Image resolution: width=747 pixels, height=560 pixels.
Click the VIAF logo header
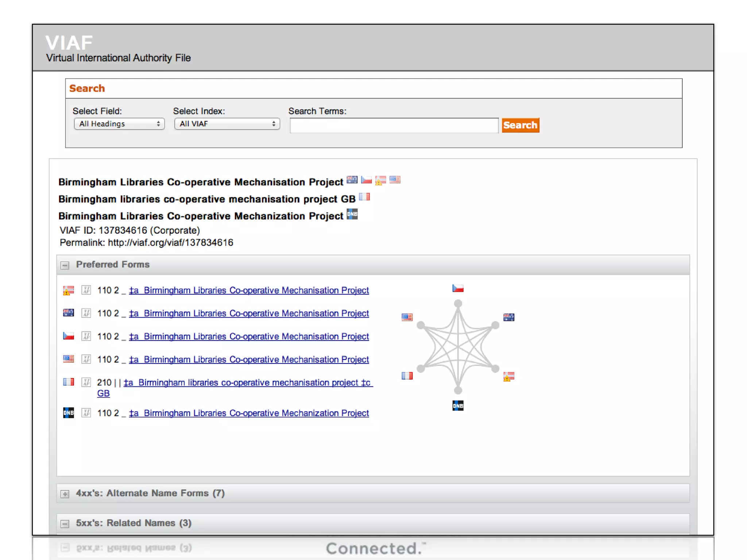69,43
